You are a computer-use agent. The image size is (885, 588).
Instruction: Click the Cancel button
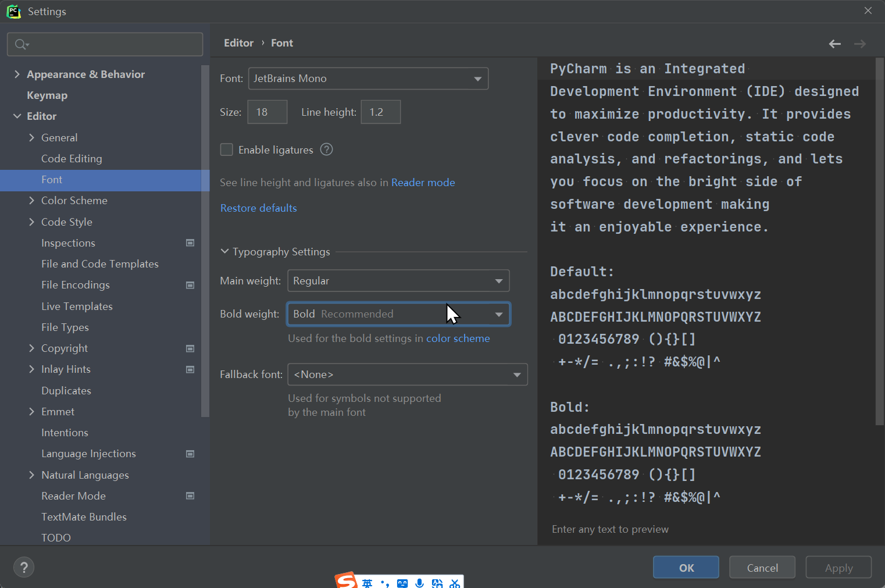click(x=762, y=568)
